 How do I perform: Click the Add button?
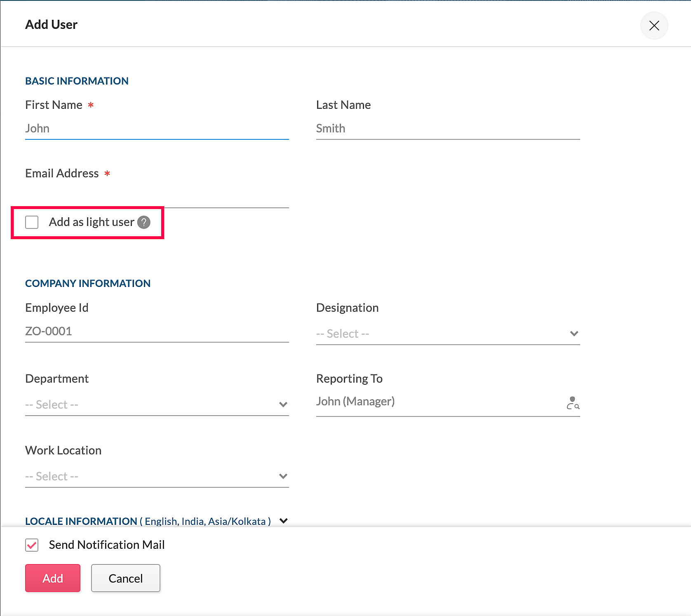(x=53, y=578)
